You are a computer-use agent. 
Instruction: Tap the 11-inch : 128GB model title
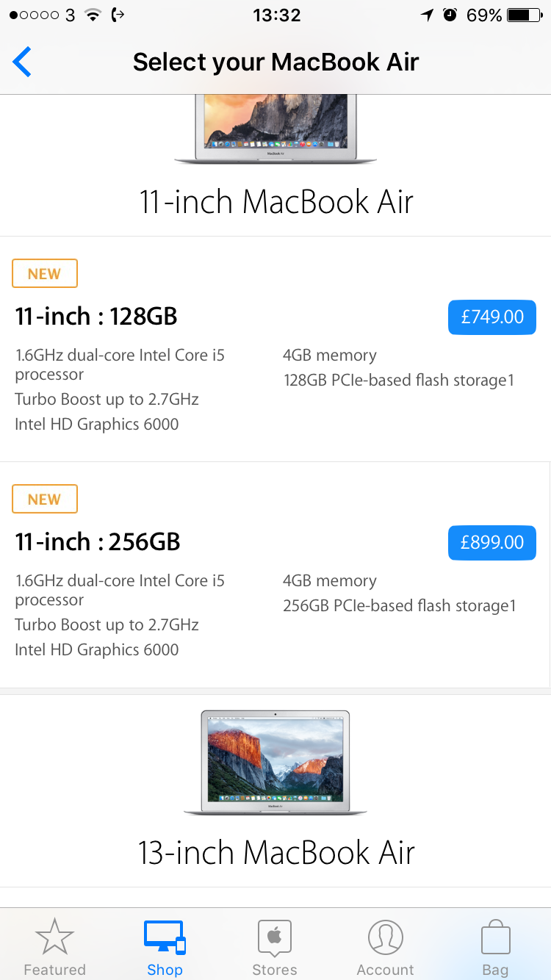96,317
